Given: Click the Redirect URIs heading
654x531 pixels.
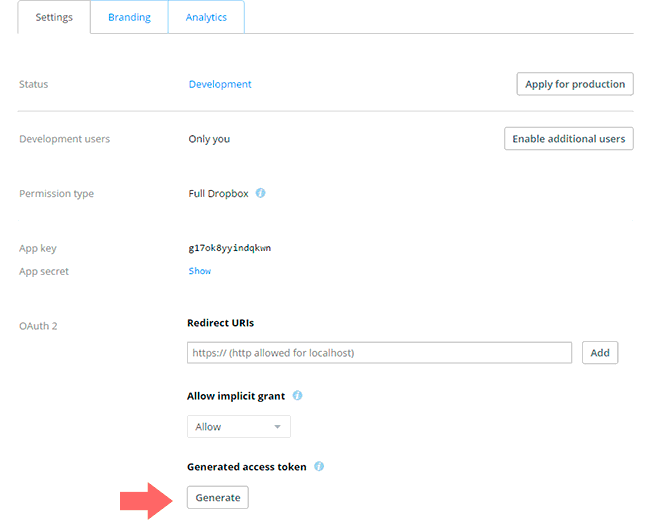Looking at the screenshot, I should [220, 323].
